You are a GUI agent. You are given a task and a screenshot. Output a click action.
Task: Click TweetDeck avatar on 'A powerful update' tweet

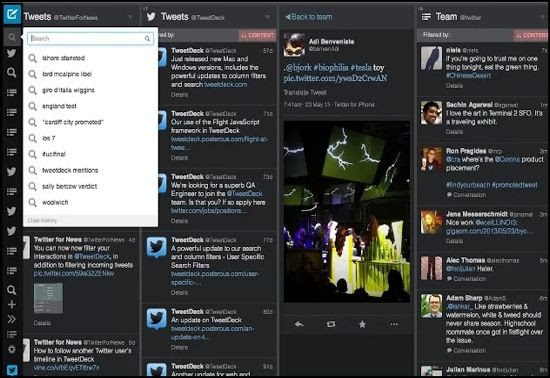click(x=156, y=248)
